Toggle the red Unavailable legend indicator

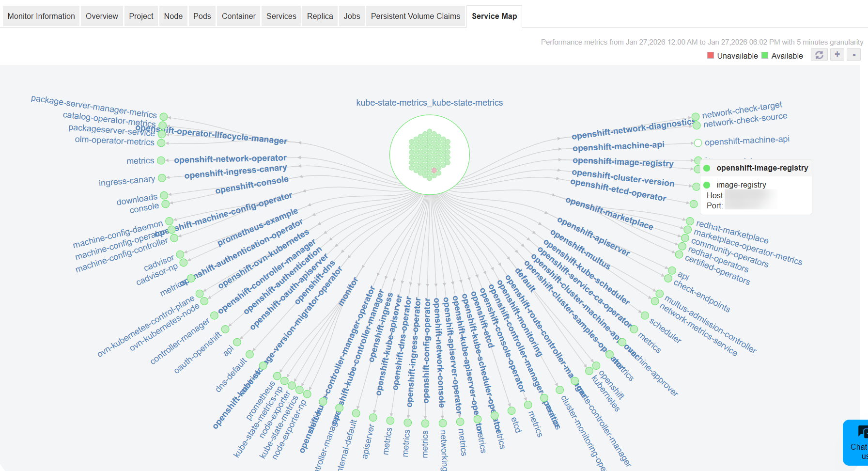710,55
